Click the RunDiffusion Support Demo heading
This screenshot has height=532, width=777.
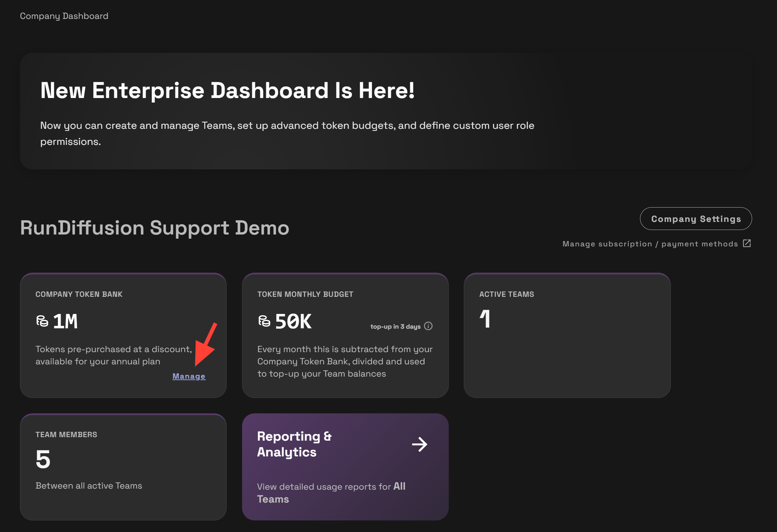coord(154,228)
